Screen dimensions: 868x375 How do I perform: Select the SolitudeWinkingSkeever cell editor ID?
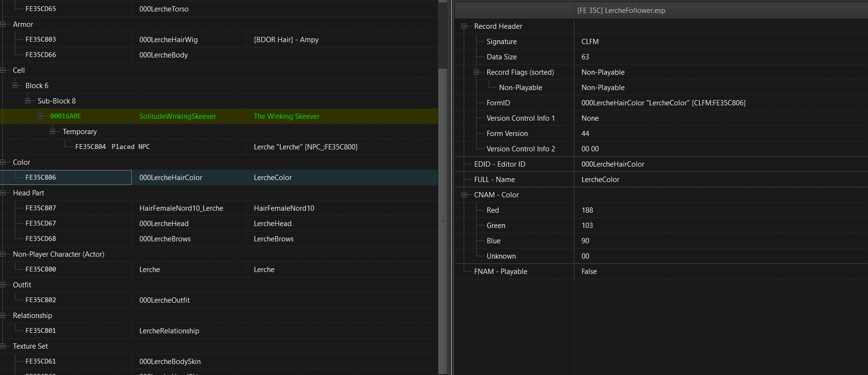pos(178,116)
